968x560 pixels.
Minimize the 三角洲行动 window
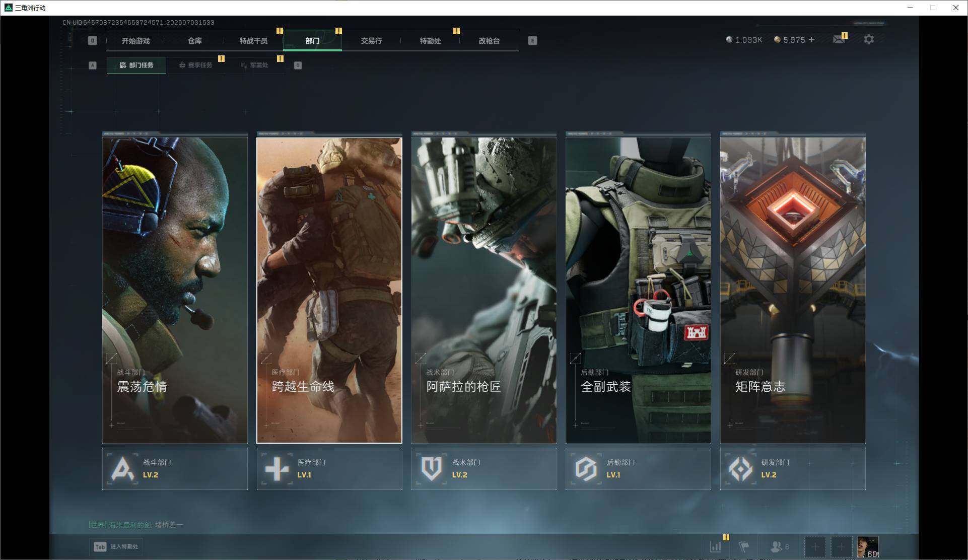click(x=910, y=8)
